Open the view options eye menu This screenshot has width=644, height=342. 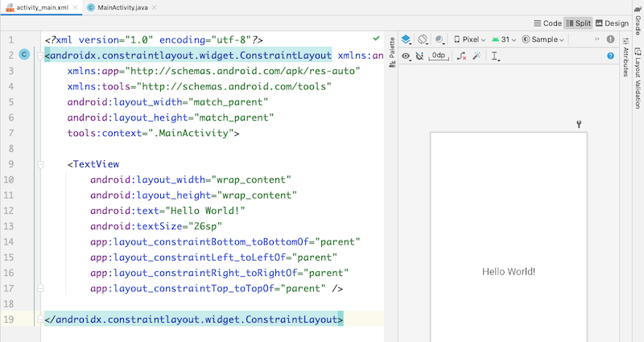tap(407, 56)
